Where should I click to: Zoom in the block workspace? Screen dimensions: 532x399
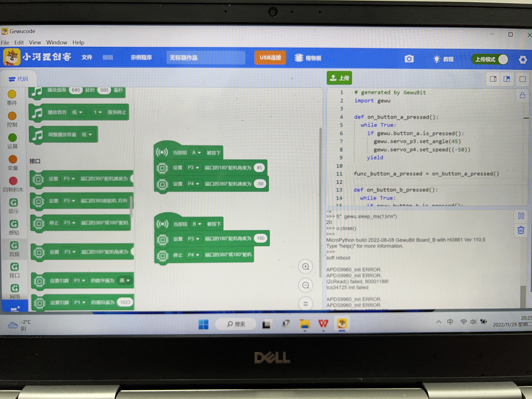[305, 267]
